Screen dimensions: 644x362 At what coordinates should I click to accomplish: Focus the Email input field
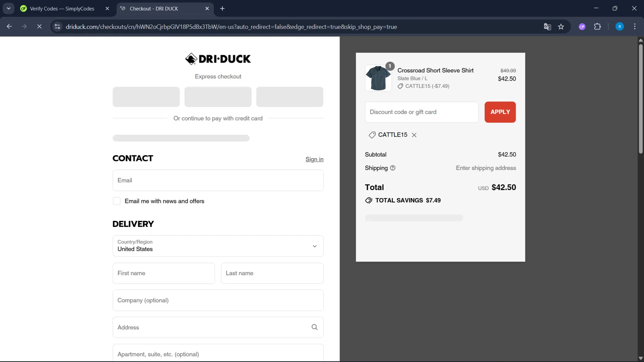point(218,181)
